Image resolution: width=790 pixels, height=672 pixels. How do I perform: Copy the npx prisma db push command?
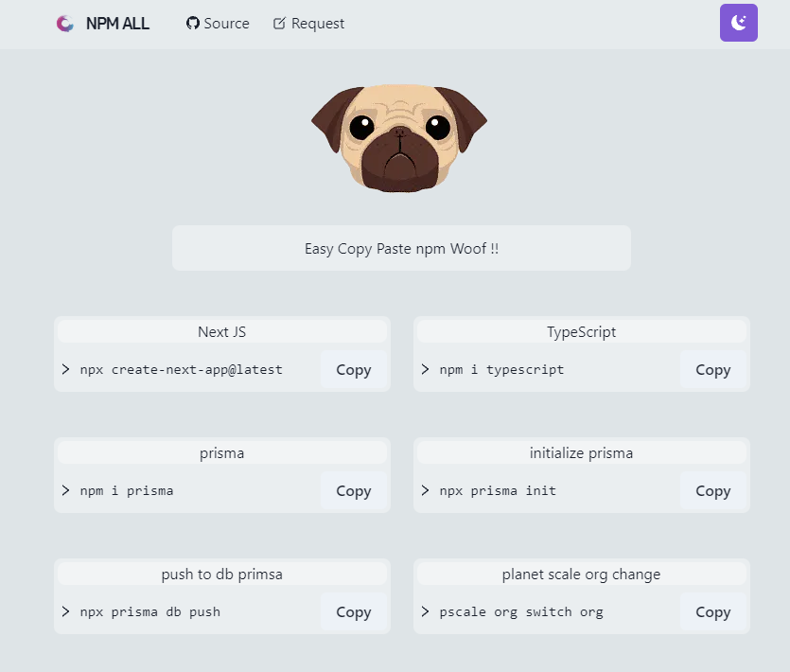point(352,611)
